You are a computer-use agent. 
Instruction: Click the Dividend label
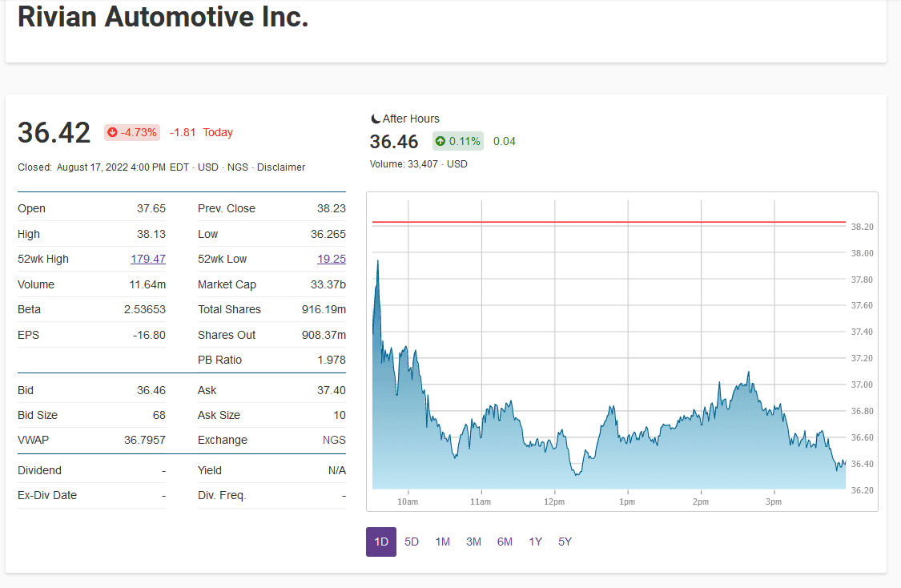(40, 470)
